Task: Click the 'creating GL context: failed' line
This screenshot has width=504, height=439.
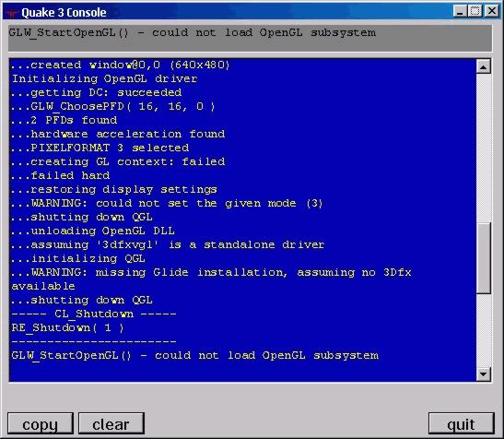Action: 118,161
